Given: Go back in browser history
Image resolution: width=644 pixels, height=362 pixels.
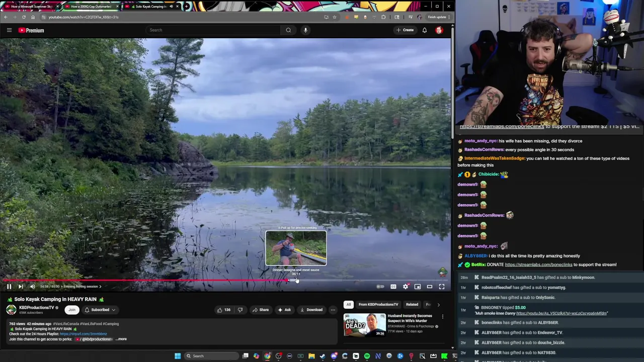Looking at the screenshot, I should point(6,17).
